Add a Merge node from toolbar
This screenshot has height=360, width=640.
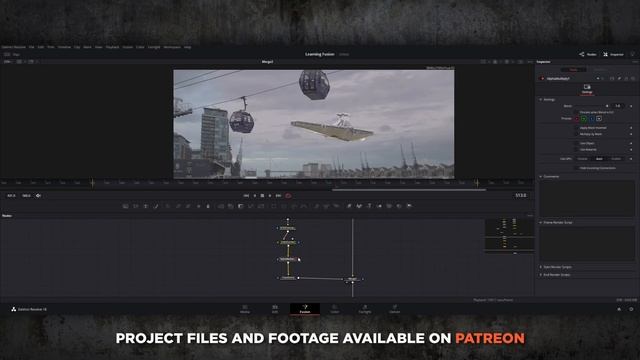(221, 206)
